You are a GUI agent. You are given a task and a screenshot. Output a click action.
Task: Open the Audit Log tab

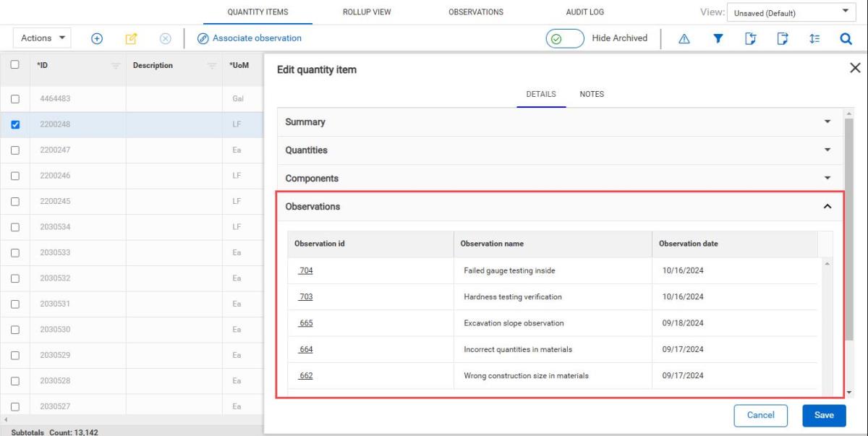tap(585, 12)
